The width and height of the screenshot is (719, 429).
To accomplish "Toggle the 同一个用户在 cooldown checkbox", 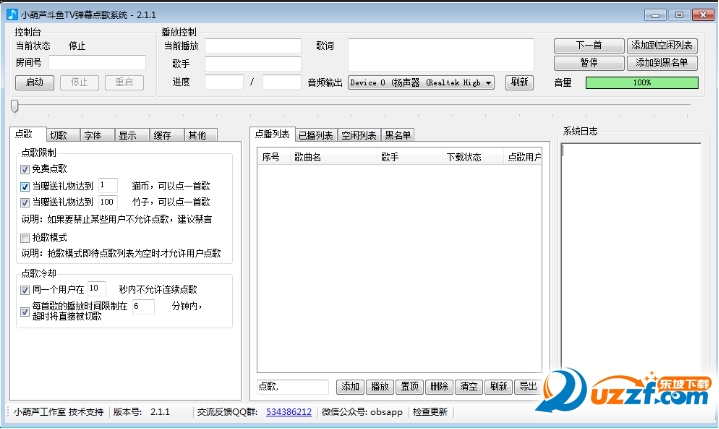I will (x=26, y=289).
